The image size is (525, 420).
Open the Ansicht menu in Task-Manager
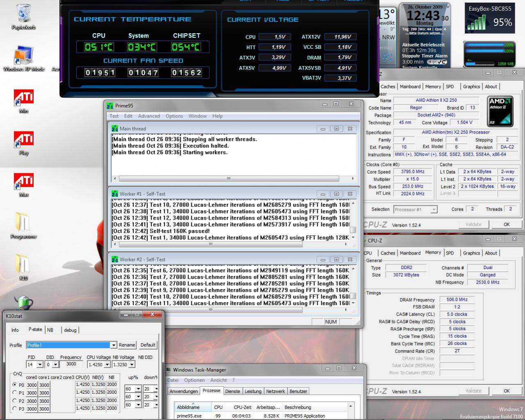pos(218,380)
